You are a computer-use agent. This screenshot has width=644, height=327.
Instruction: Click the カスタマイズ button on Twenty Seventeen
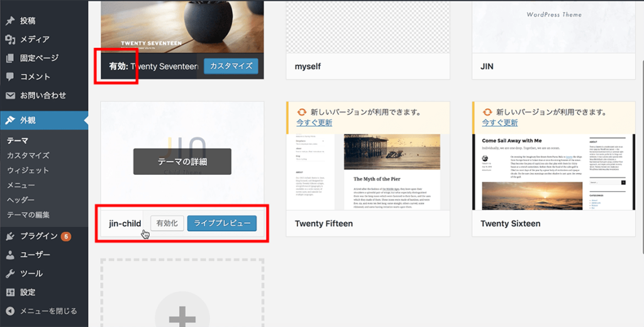pos(231,66)
